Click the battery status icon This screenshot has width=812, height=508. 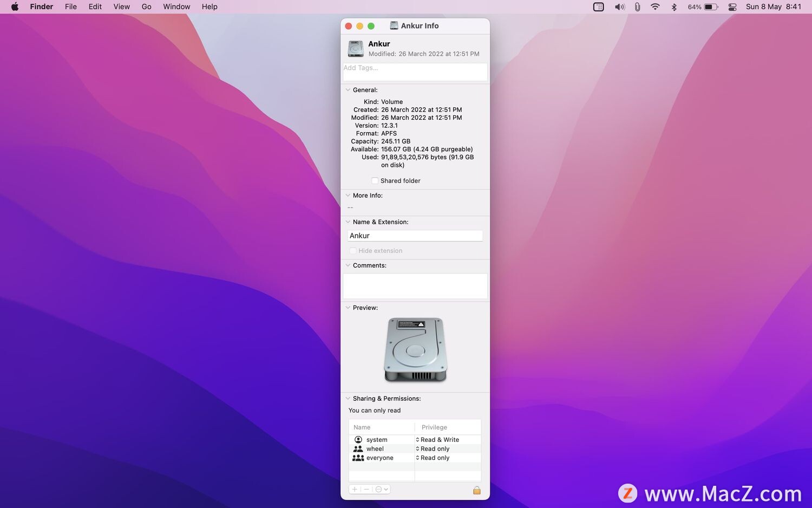pos(711,6)
